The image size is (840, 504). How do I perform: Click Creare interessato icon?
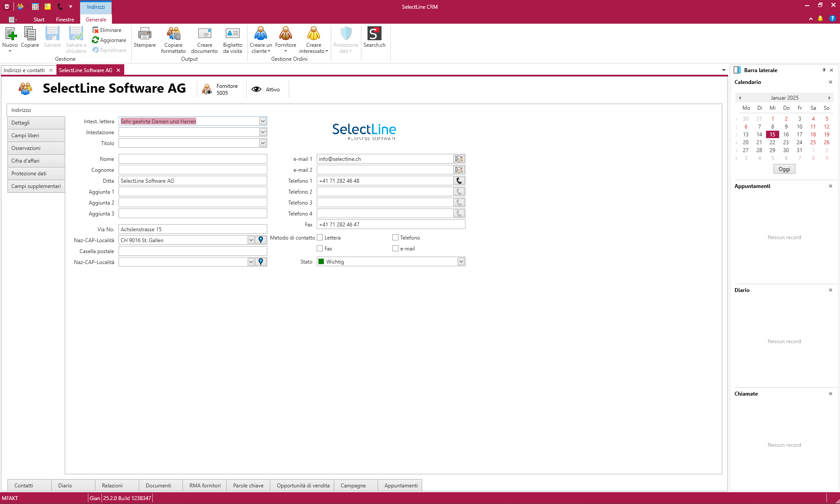314,34
